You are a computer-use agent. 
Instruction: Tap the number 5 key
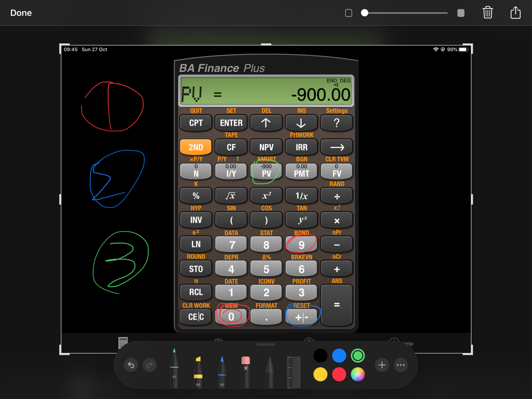[266, 269]
